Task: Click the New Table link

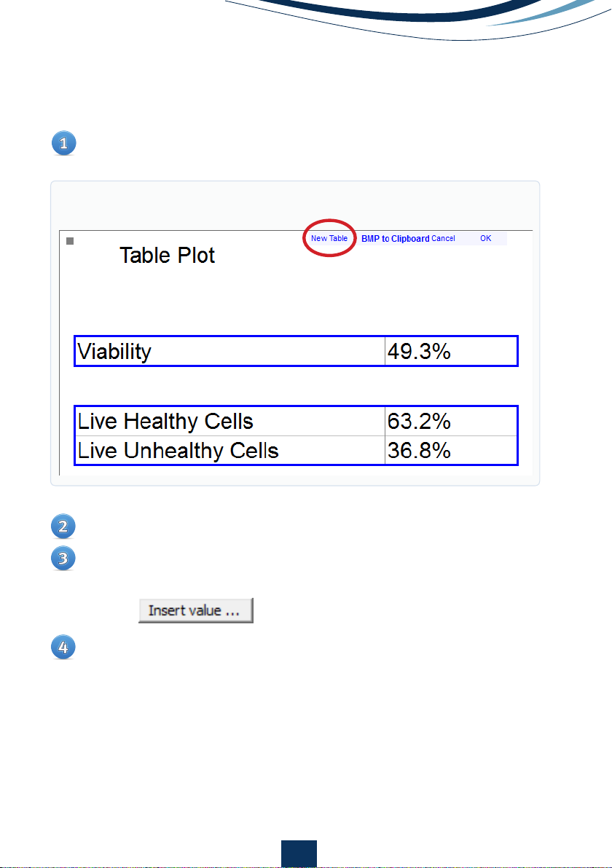Action: pos(329,239)
